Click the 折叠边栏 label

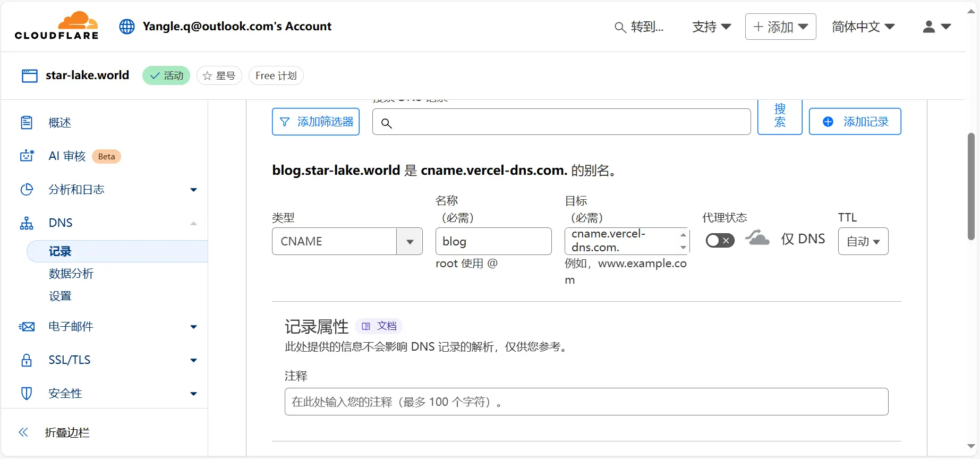coord(67,432)
